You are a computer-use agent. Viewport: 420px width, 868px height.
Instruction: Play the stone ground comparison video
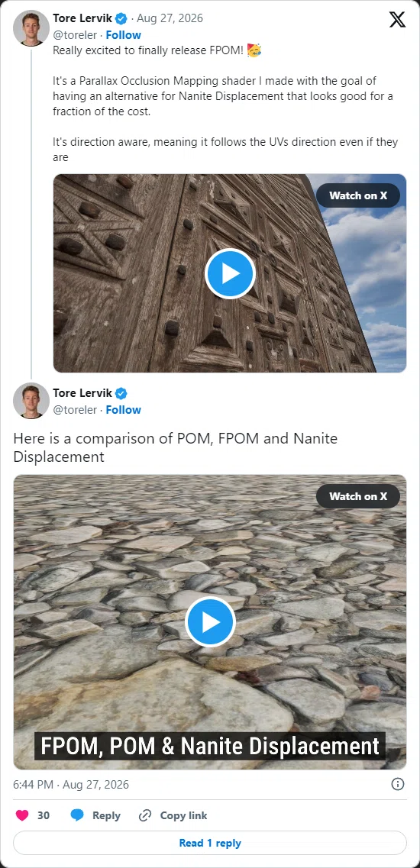point(210,622)
